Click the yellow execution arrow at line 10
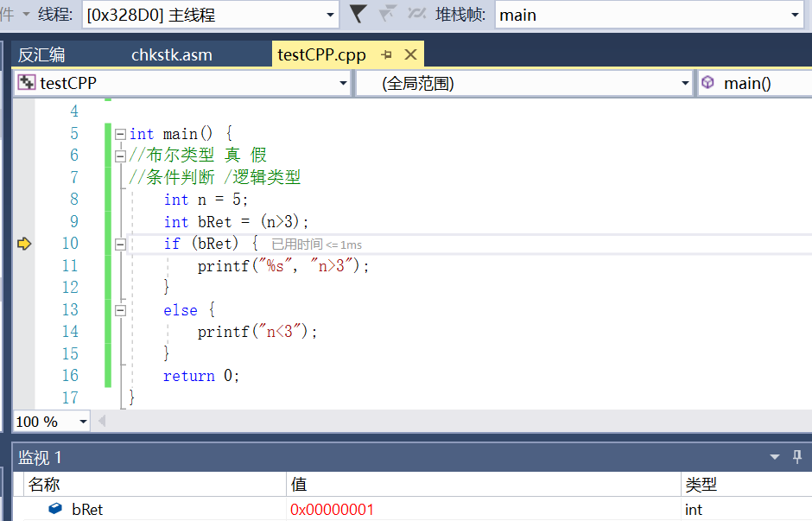812x521 pixels. click(23, 244)
